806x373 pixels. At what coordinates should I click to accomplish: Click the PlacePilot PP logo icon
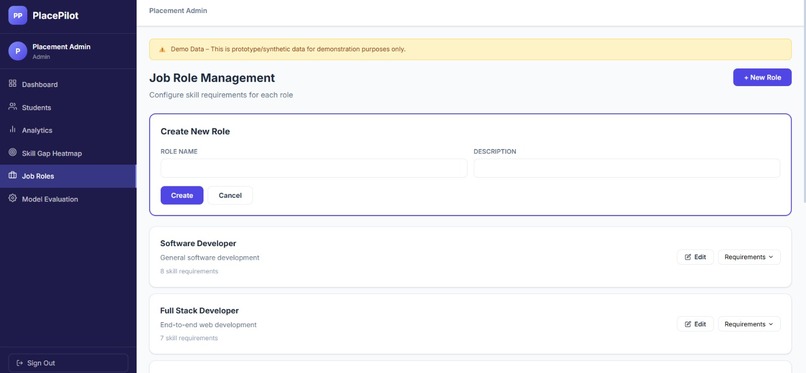[17, 15]
